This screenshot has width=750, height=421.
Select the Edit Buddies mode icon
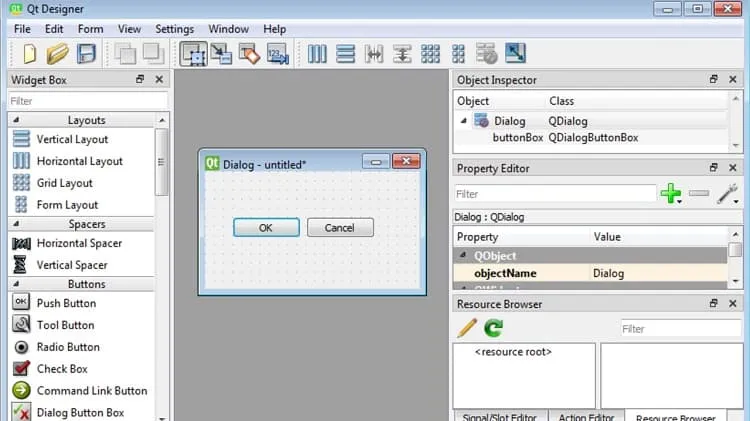[249, 54]
